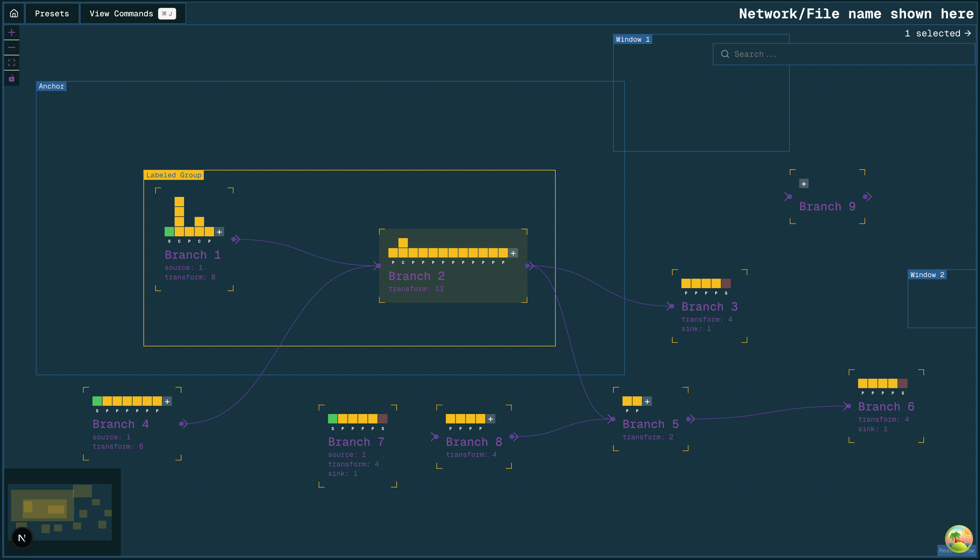Click the Labeled Group tag
Image resolution: width=980 pixels, height=560 pixels.
pyautogui.click(x=174, y=175)
